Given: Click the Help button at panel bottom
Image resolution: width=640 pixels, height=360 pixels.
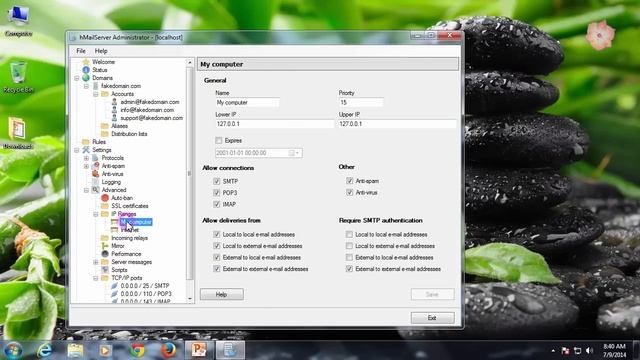Looking at the screenshot, I should (222, 294).
